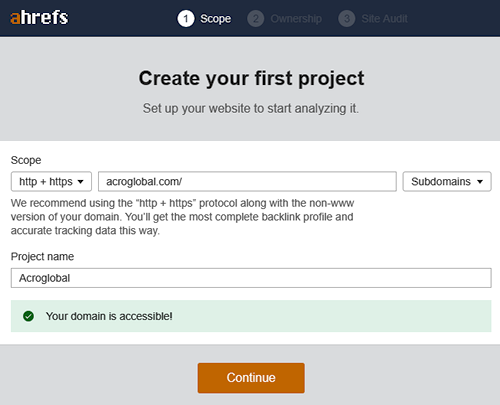Focus the Project name field with Acroglobal
Image resolution: width=500 pixels, height=405 pixels.
pyautogui.click(x=251, y=278)
